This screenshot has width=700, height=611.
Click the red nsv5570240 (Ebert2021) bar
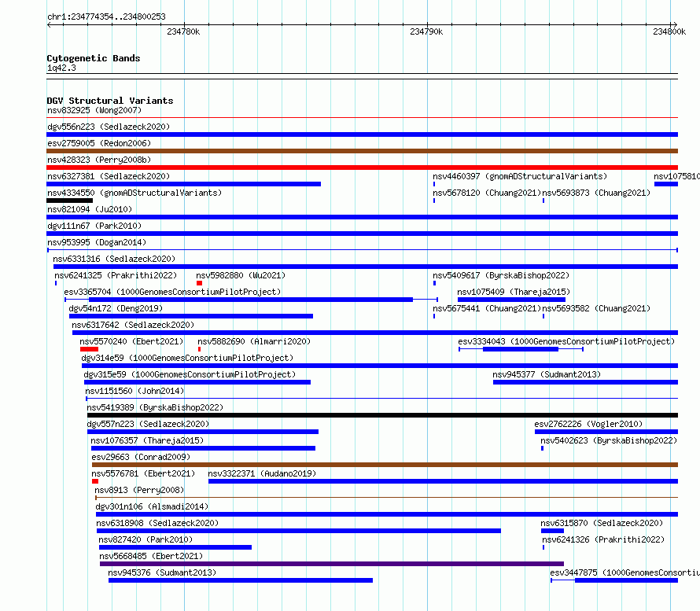click(x=90, y=349)
